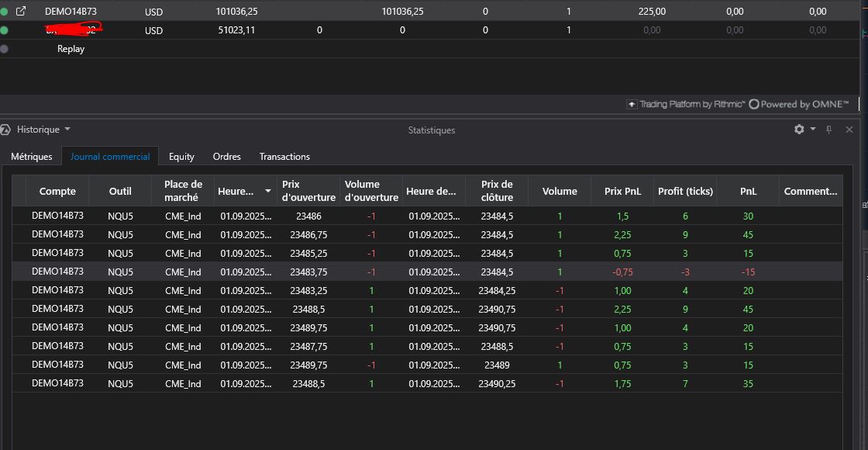Pin the Statistiques panel

click(x=829, y=130)
